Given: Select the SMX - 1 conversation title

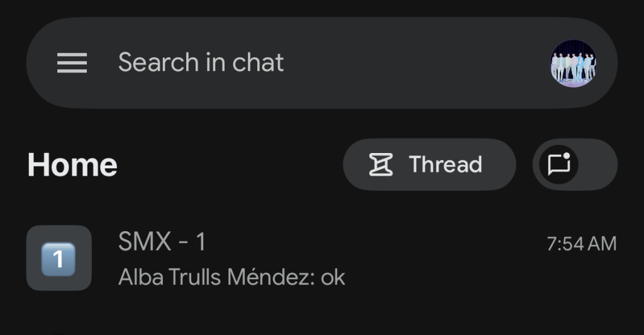Looking at the screenshot, I should click(162, 242).
